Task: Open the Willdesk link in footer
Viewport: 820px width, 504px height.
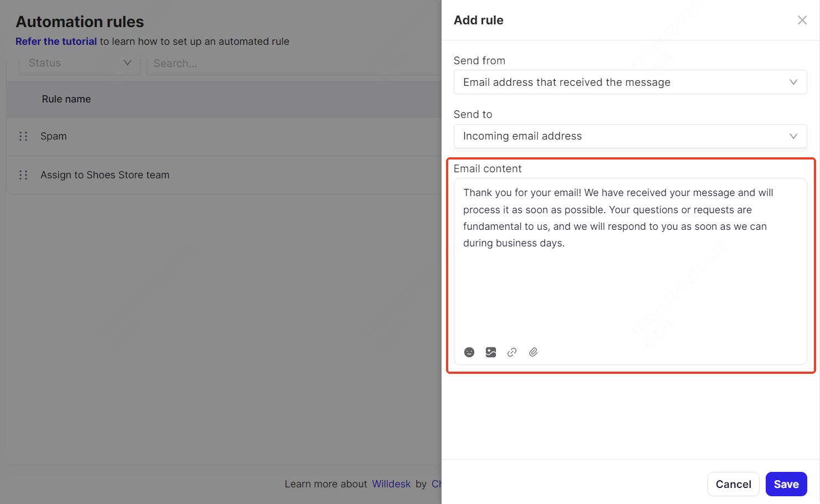Action: pyautogui.click(x=391, y=484)
